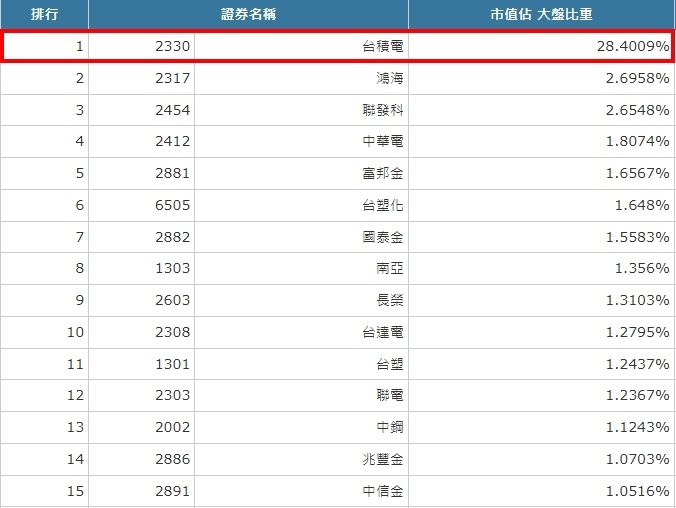The image size is (676, 508).
Task: Click the 28.4009% weight value
Action: [x=633, y=46]
